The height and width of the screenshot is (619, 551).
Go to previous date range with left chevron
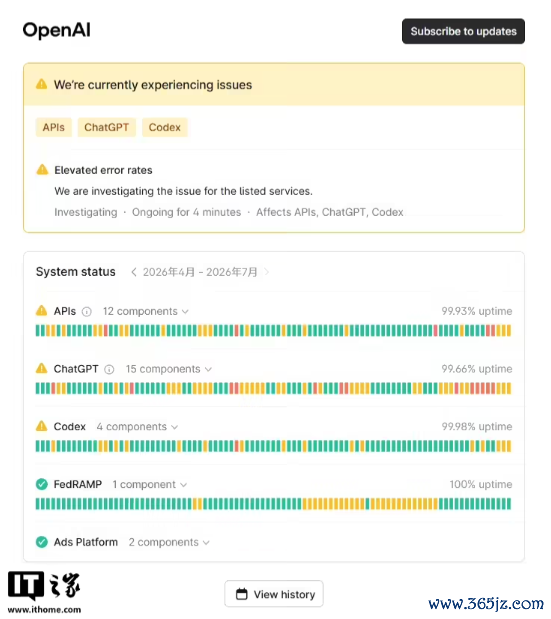tap(134, 272)
